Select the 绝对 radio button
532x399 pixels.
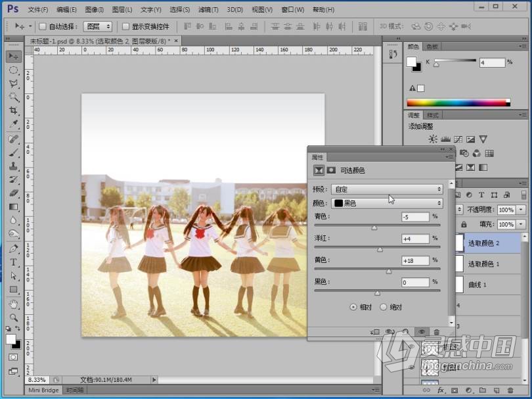pyautogui.click(x=384, y=308)
